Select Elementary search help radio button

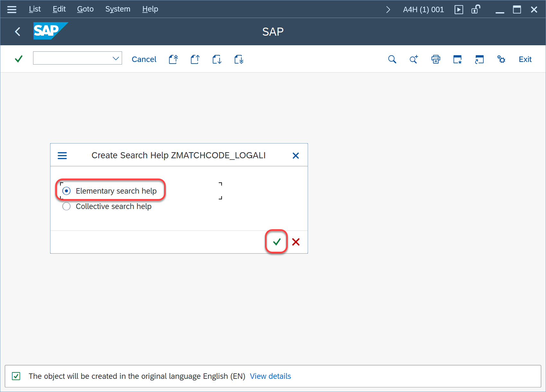point(66,191)
